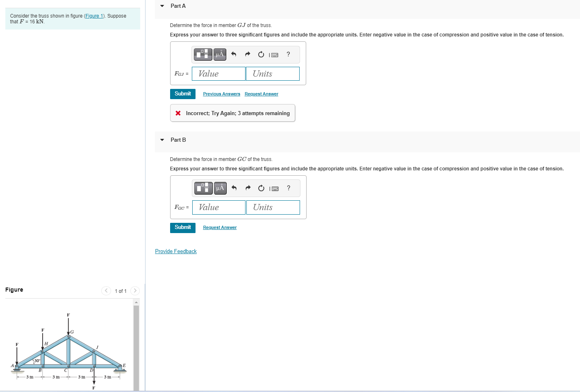Open the units symbols (µÅ) tool in Part A

coord(220,54)
